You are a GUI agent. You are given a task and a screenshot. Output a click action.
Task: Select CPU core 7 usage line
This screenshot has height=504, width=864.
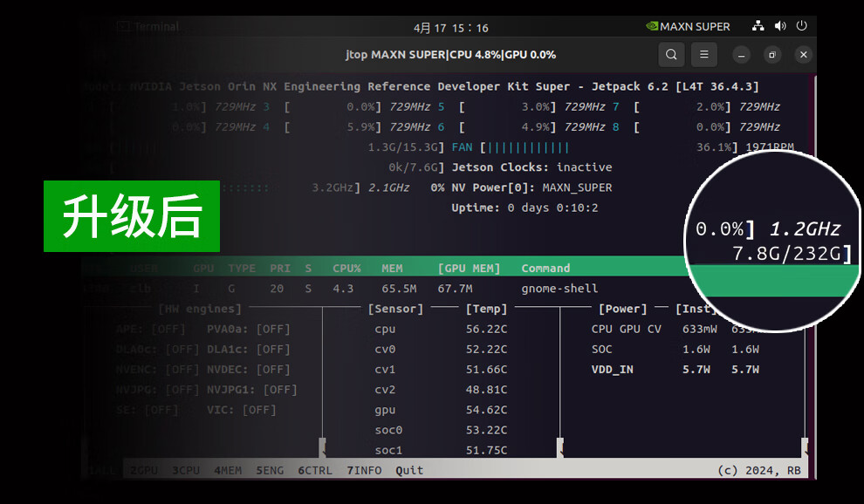(696, 107)
